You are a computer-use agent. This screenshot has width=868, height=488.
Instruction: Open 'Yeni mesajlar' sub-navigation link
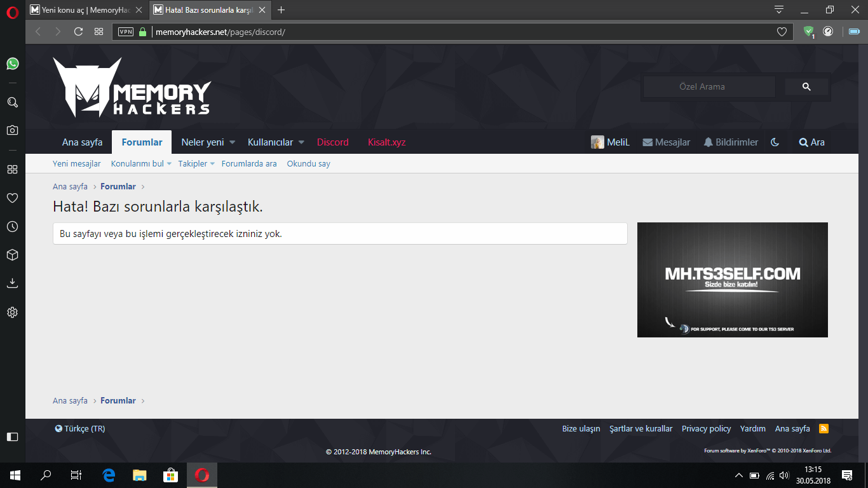(77, 163)
